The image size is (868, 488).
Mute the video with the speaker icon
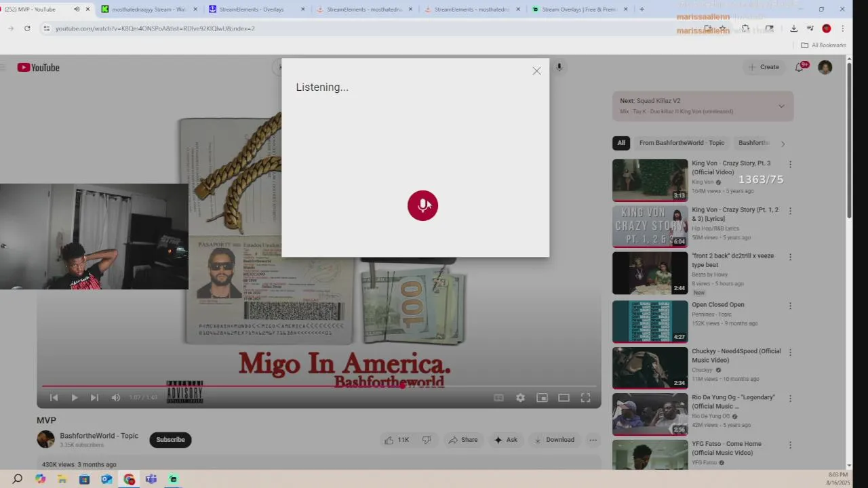point(116,398)
